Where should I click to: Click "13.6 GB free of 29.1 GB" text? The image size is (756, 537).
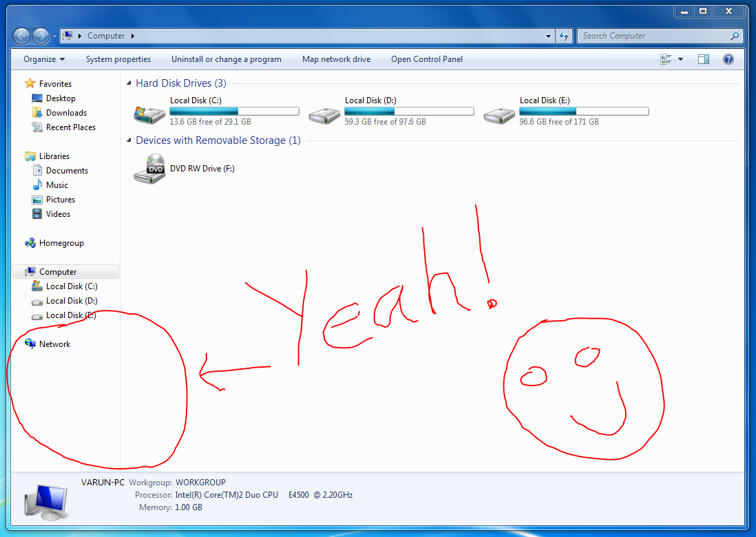(210, 122)
